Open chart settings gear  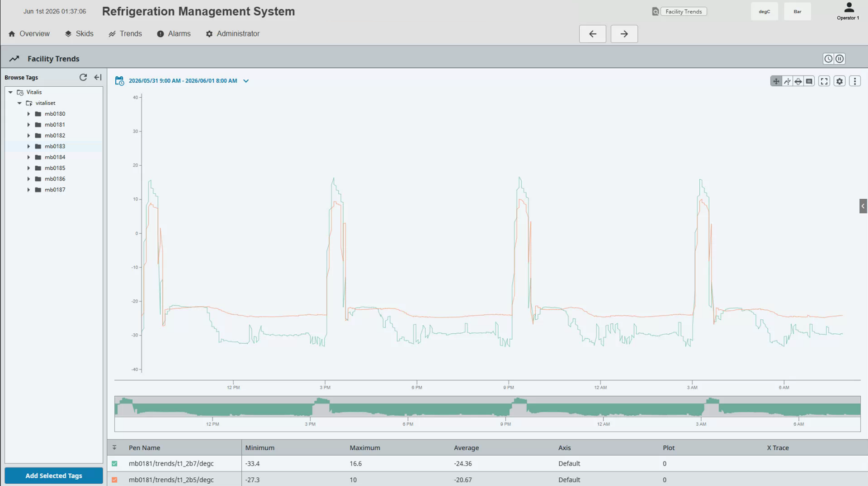[x=840, y=81]
